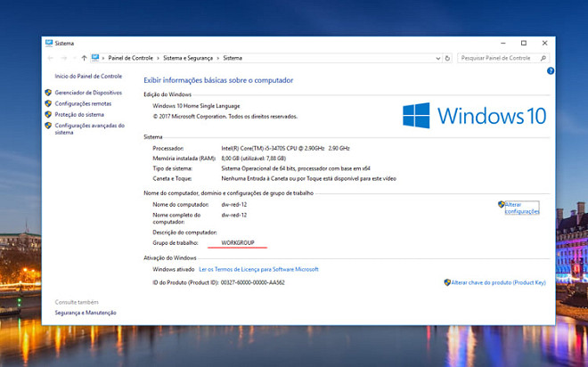Image resolution: width=588 pixels, height=367 pixels.
Task: Expand the address bar history dropdown
Action: click(x=437, y=58)
